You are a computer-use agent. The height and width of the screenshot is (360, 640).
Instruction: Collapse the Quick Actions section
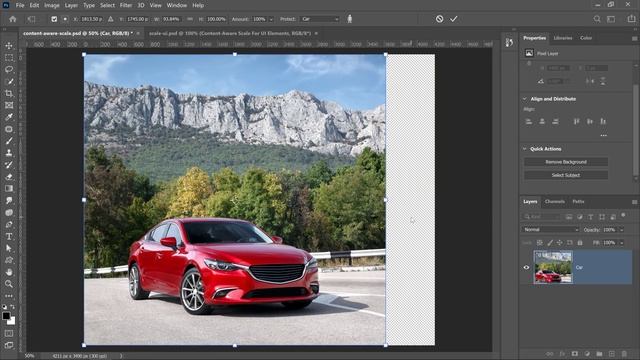pyautogui.click(x=524, y=149)
